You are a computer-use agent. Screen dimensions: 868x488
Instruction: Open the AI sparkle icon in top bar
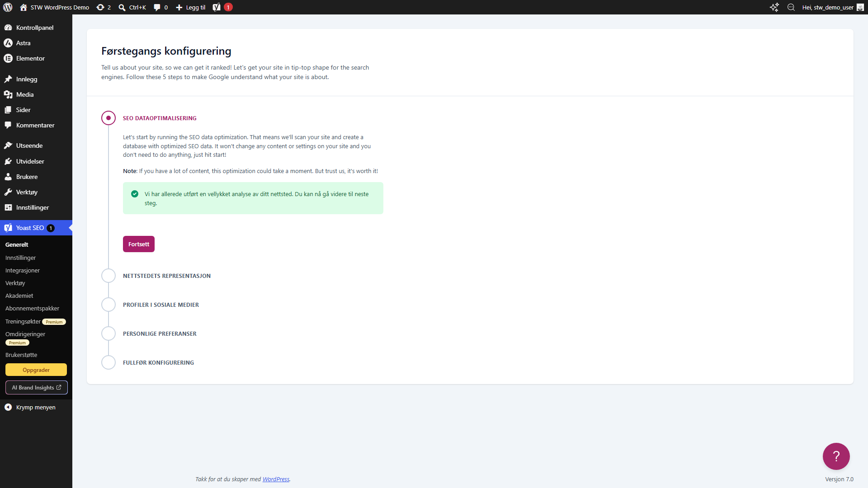774,7
